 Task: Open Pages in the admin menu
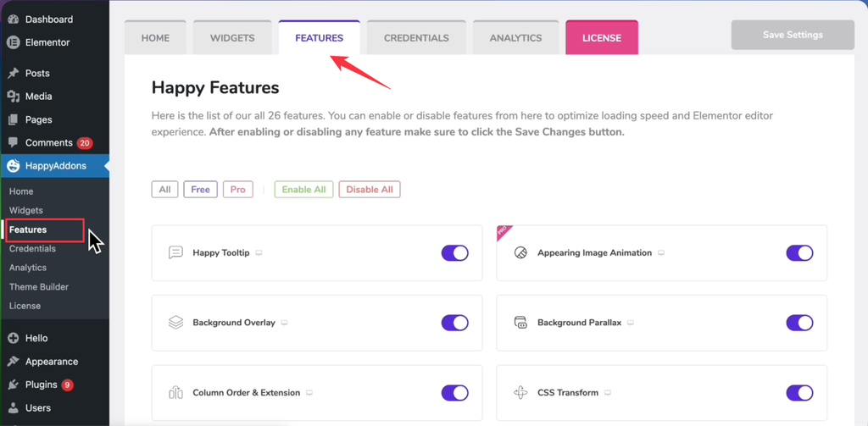click(39, 119)
